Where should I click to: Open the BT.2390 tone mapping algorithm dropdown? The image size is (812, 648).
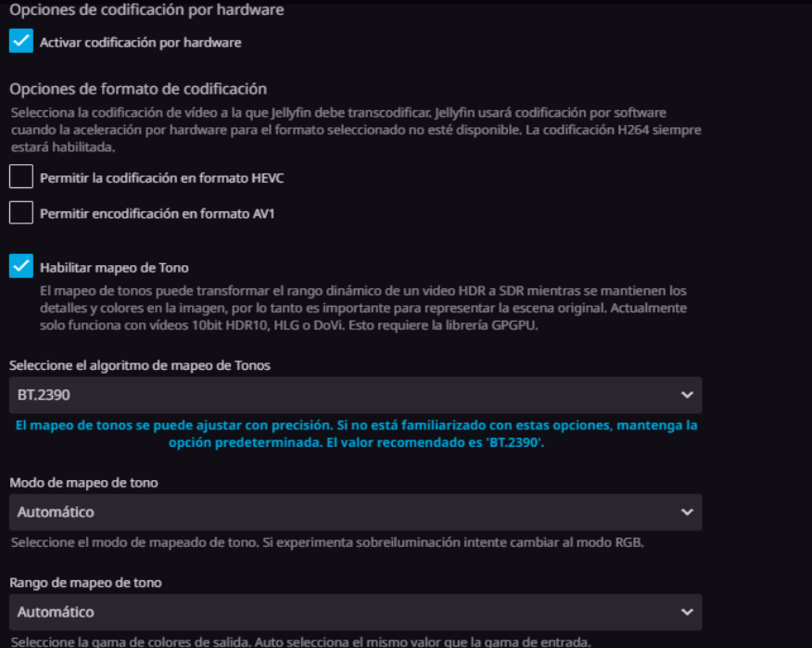click(x=355, y=395)
